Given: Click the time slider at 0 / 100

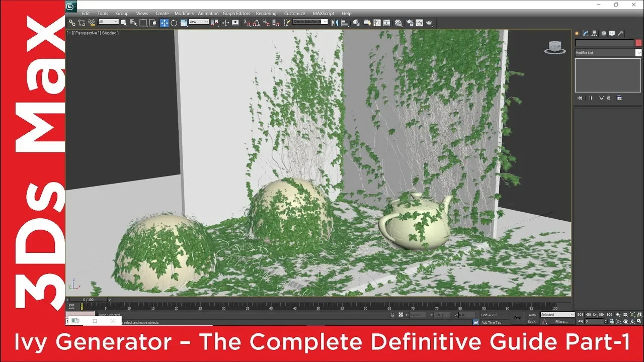Looking at the screenshot, I should [88, 300].
